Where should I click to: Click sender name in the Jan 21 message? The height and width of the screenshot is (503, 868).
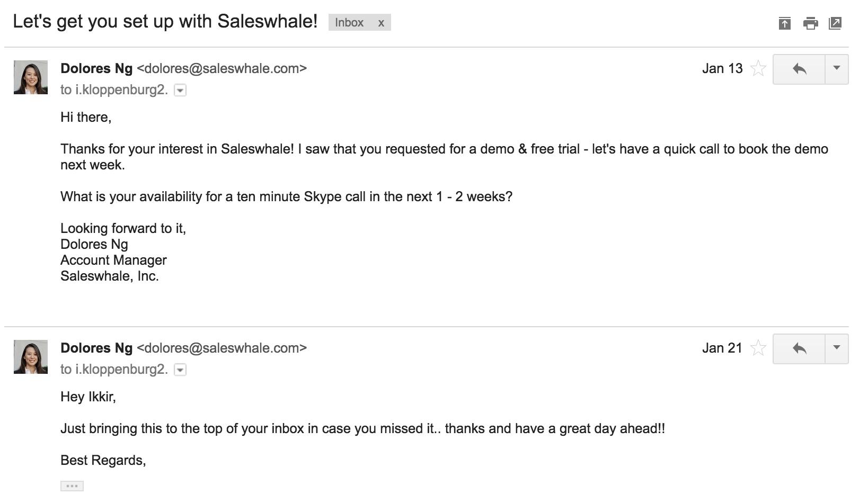pyautogui.click(x=96, y=348)
